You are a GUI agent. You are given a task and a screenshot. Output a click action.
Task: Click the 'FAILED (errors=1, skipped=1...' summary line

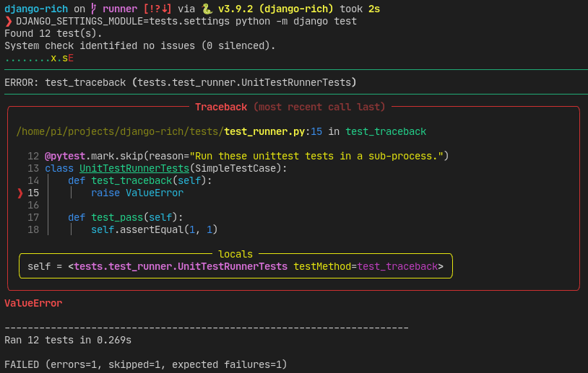click(x=145, y=364)
